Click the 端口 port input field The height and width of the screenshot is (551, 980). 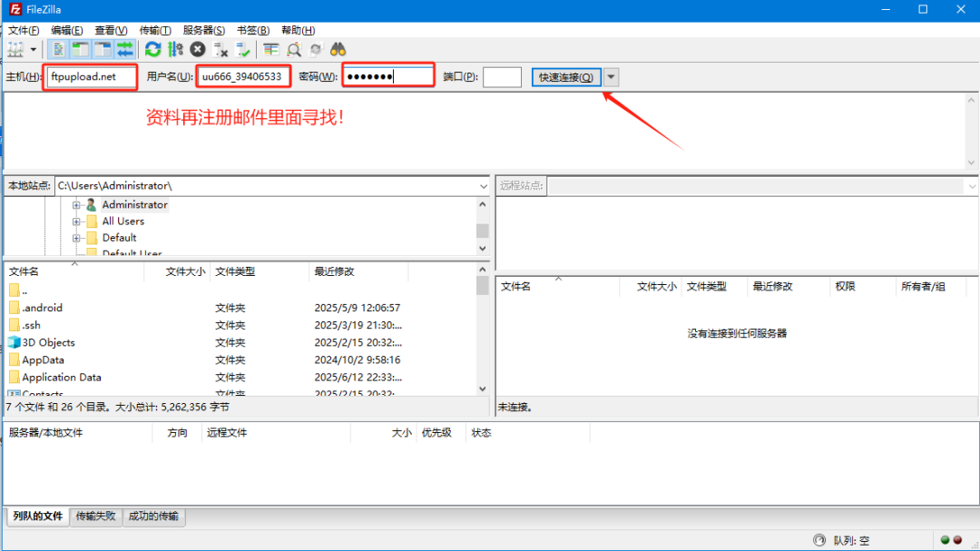pos(502,77)
